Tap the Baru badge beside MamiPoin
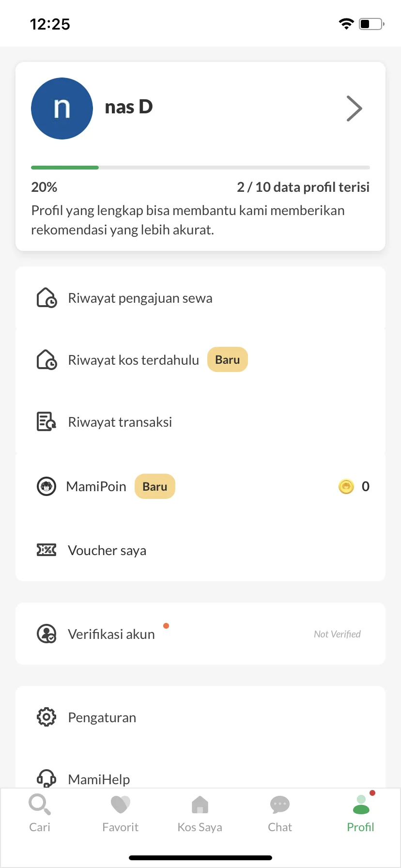 [155, 486]
